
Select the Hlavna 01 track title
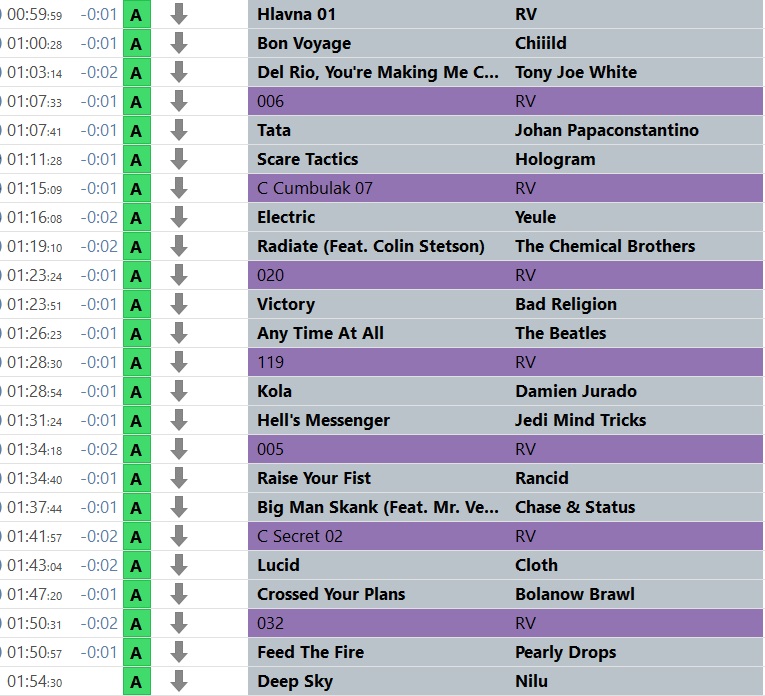click(x=296, y=14)
